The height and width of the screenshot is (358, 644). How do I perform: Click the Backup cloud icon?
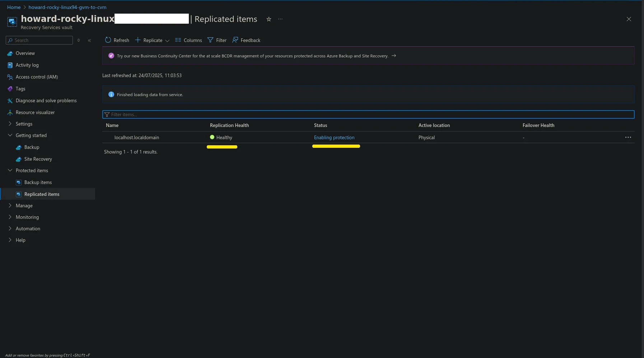[x=19, y=147]
